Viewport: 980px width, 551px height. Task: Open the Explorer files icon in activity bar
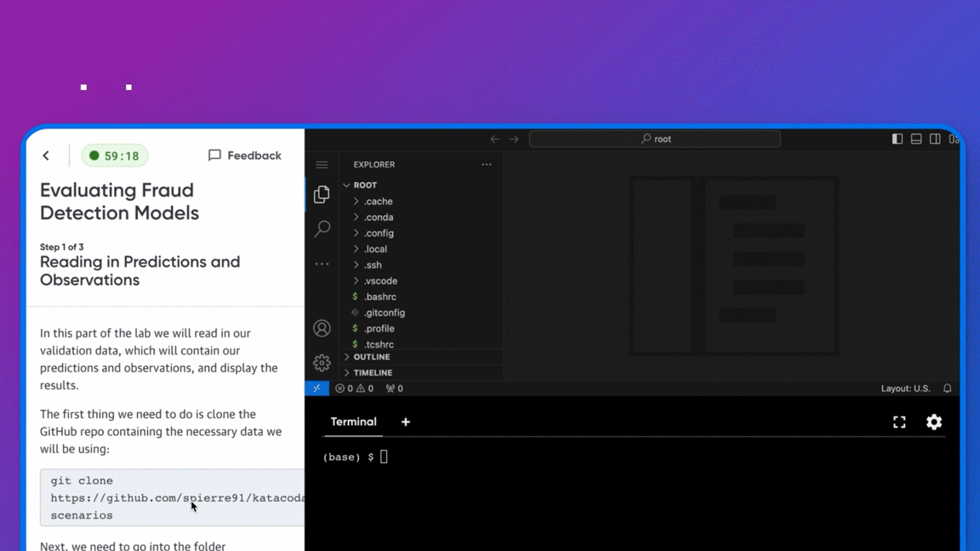point(322,195)
